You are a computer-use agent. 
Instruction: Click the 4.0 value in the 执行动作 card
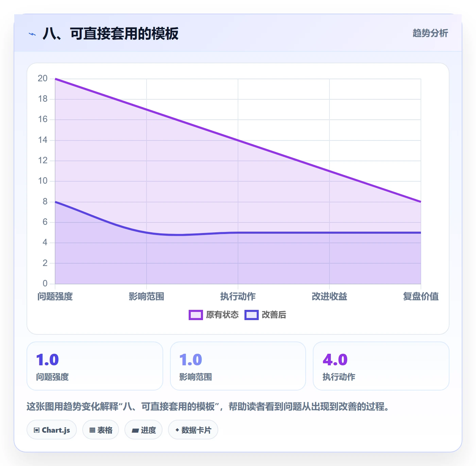click(335, 360)
